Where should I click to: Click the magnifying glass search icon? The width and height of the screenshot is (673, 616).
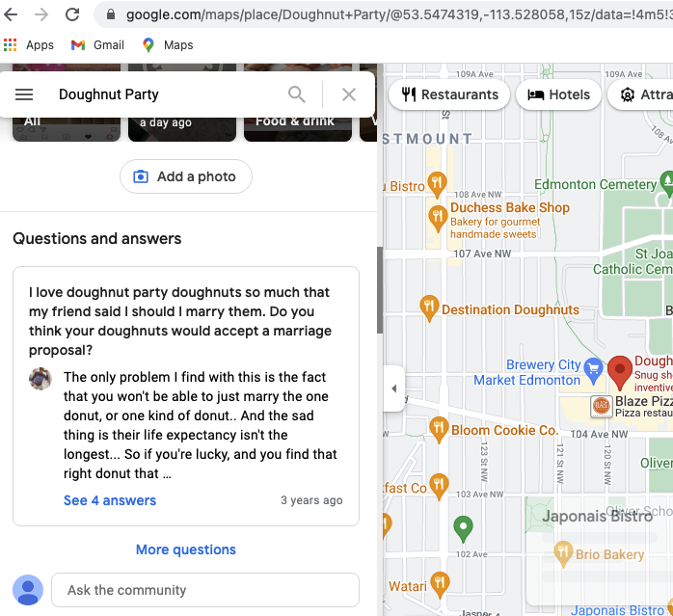(297, 94)
